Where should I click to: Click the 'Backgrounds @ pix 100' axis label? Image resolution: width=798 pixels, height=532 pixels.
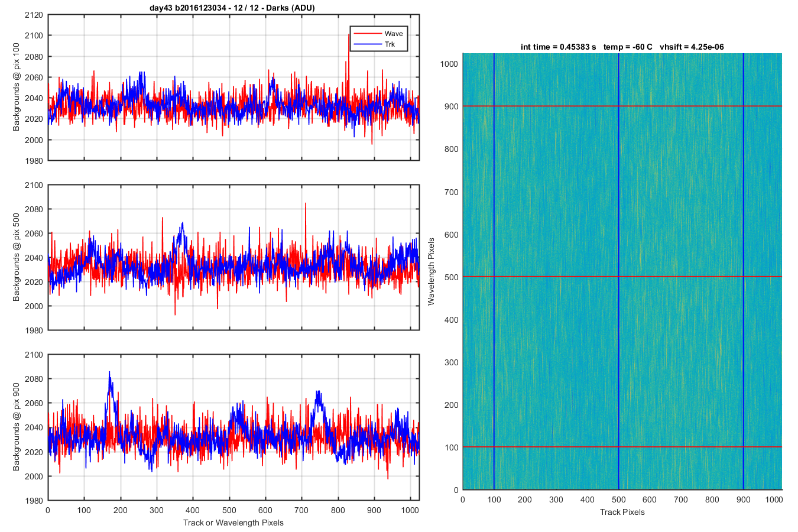point(17,87)
